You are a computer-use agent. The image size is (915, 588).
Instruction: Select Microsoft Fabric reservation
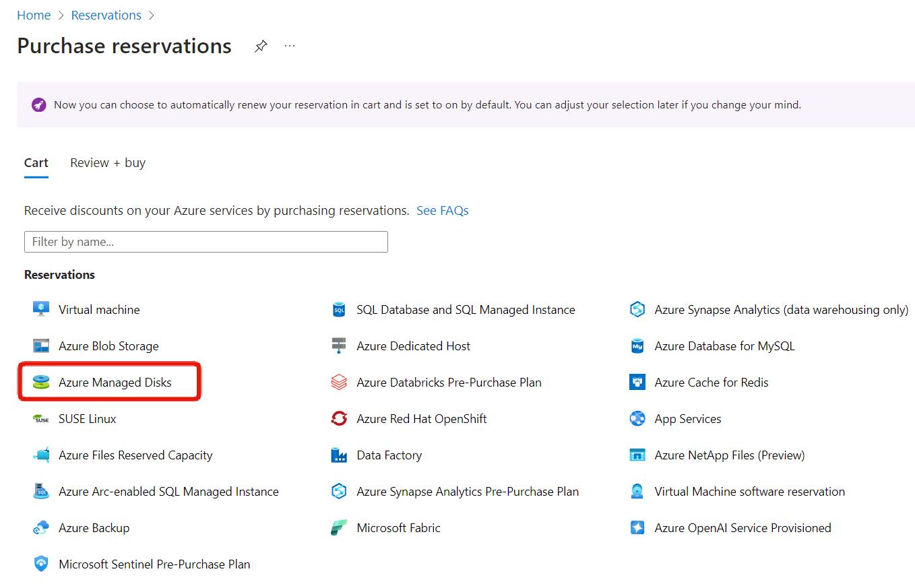tap(399, 528)
